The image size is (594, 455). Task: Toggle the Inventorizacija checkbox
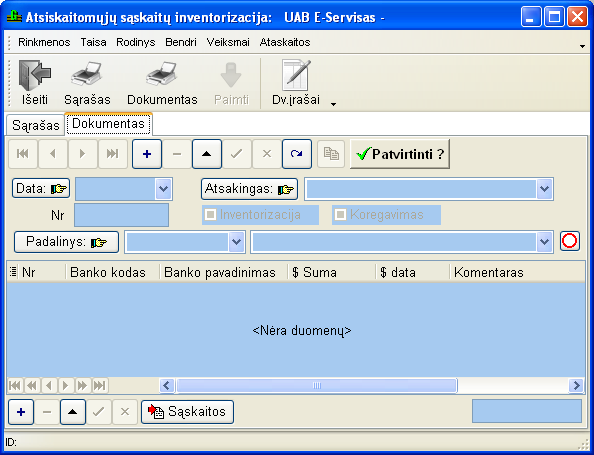pos(210,215)
